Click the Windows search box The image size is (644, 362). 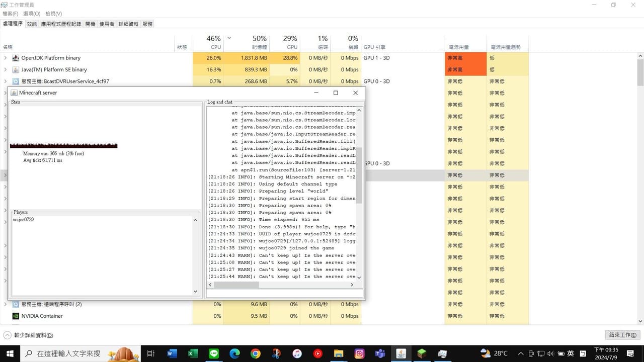80,353
